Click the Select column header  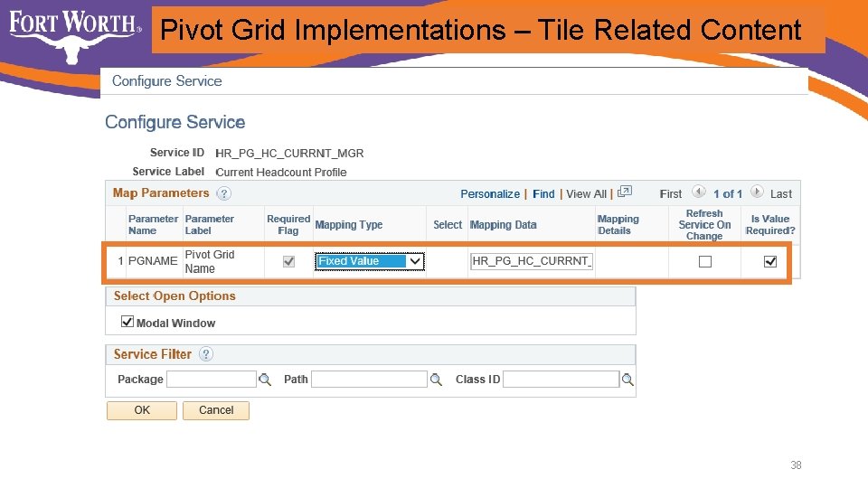[x=448, y=225]
